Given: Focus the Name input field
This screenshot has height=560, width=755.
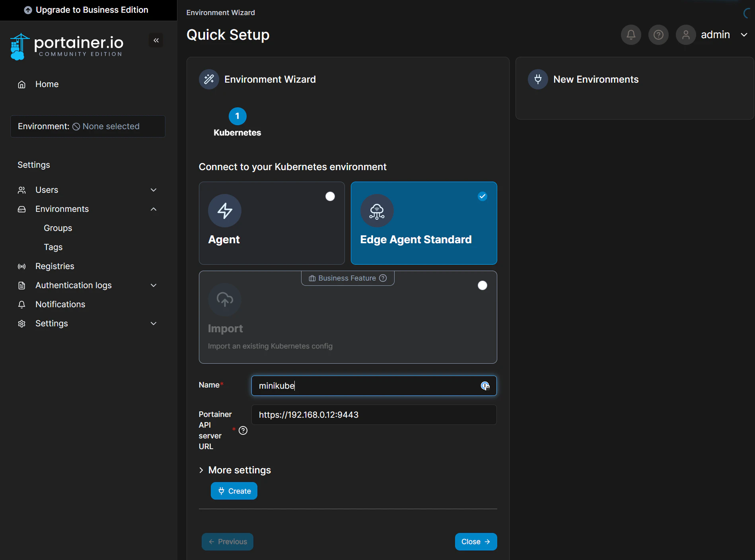Looking at the screenshot, I should [x=374, y=386].
